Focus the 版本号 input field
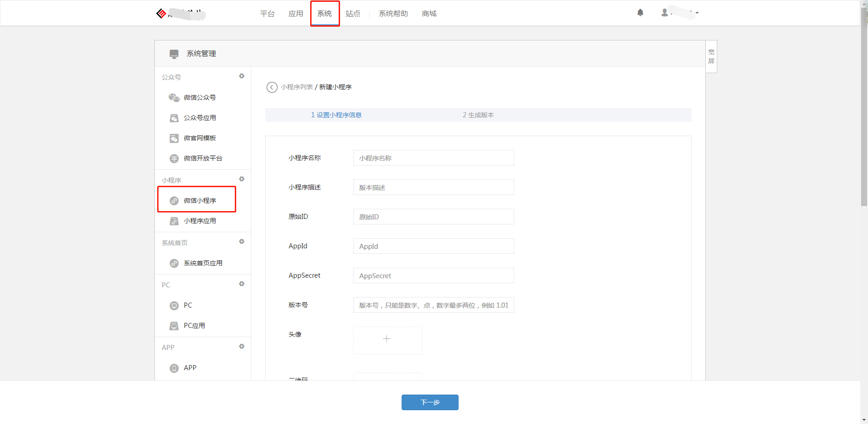Viewport: 868px width, 424px height. coord(433,305)
